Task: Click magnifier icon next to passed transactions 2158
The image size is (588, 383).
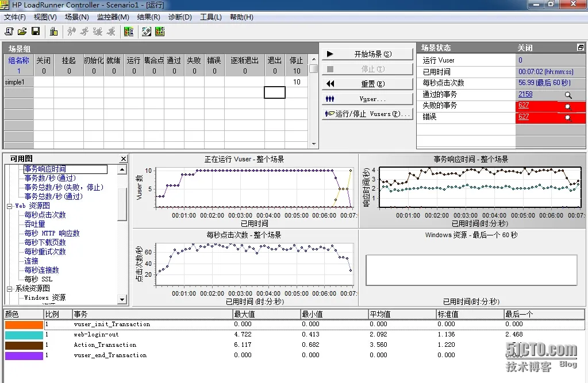Action: click(x=568, y=95)
